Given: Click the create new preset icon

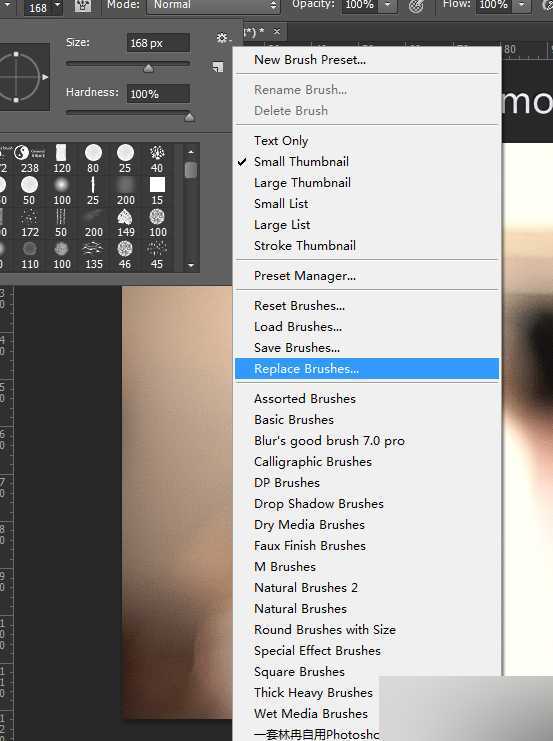Looking at the screenshot, I should click(218, 67).
